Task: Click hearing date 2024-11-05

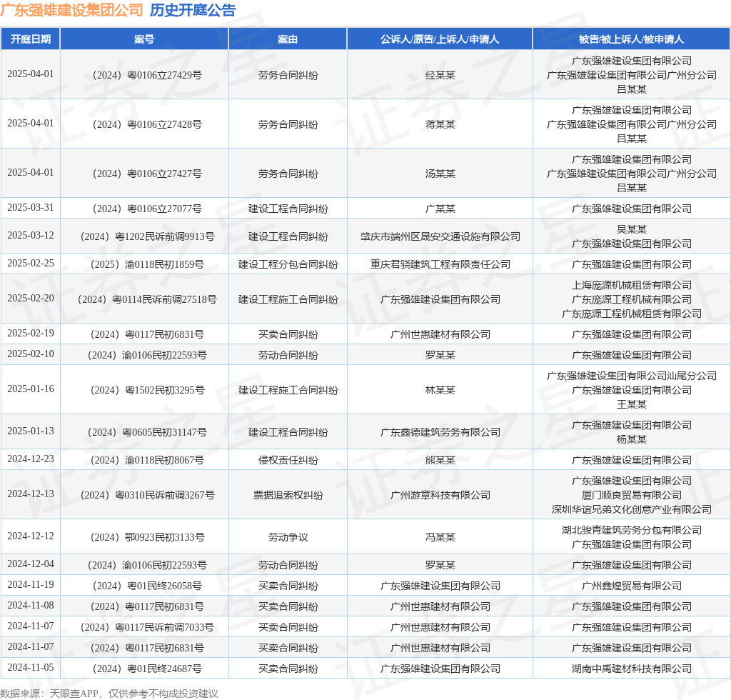Action: point(31,668)
